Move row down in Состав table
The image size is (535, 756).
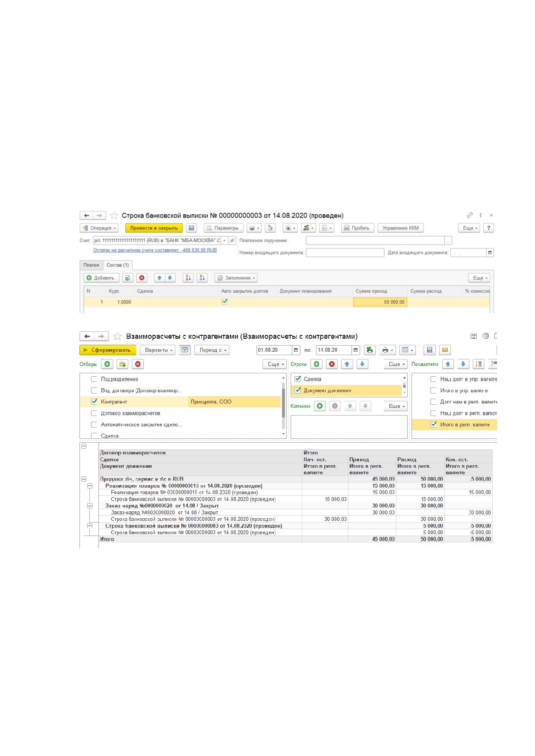170,278
